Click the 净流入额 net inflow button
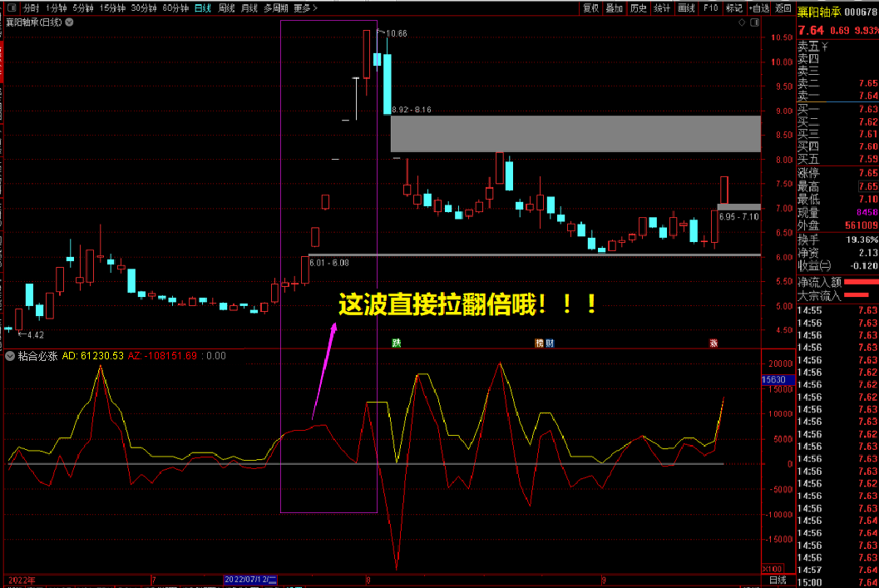Image resolution: width=879 pixels, height=588 pixels. point(818,282)
